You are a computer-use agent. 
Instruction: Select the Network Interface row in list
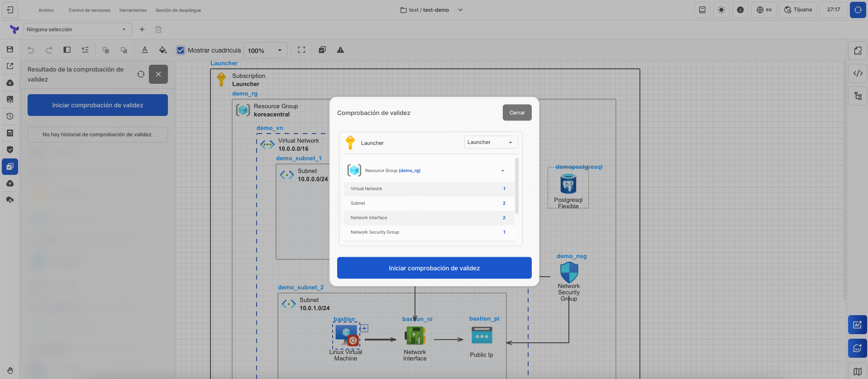(x=428, y=218)
